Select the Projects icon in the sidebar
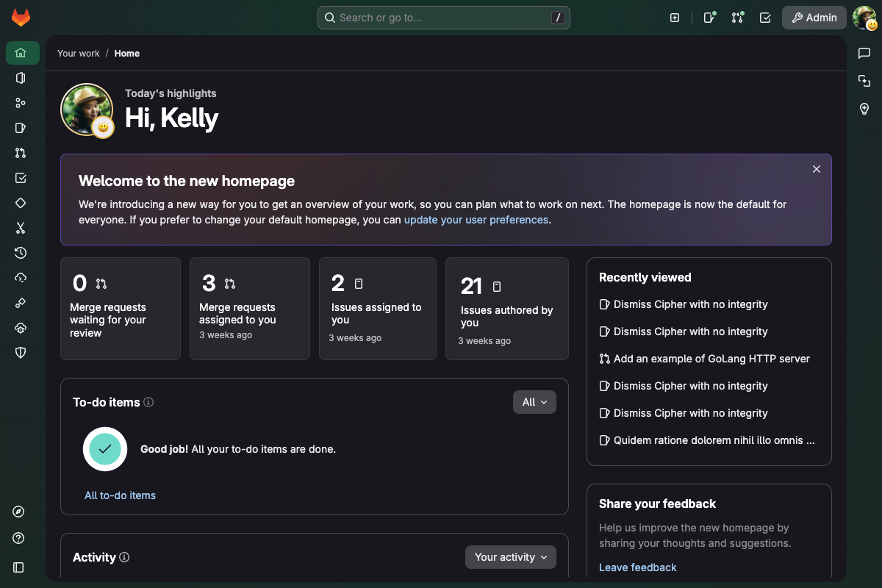 (21, 77)
